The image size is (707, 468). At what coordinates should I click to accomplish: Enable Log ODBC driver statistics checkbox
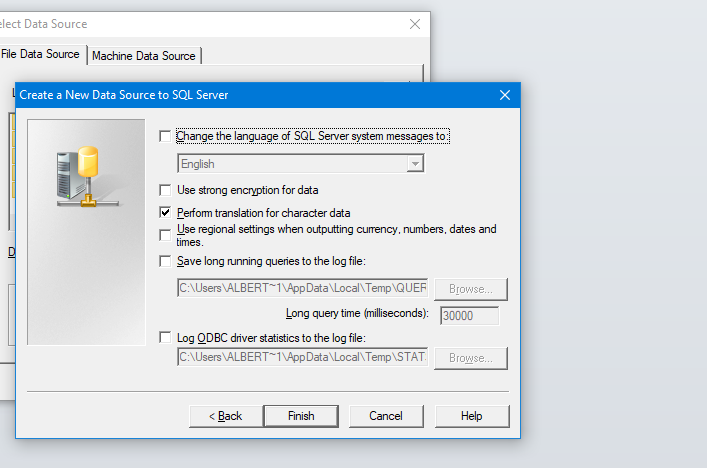tap(165, 338)
